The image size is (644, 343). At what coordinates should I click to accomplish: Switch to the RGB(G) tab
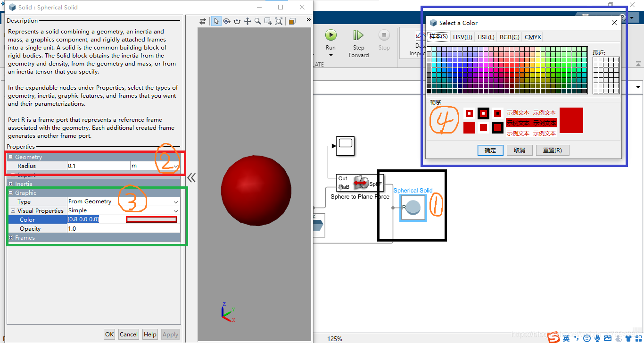coord(509,37)
